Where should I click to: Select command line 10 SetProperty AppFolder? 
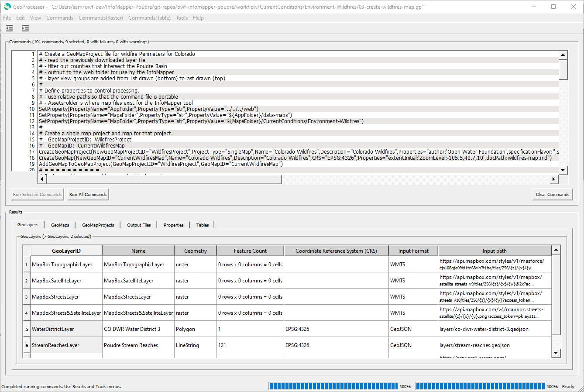299,109
